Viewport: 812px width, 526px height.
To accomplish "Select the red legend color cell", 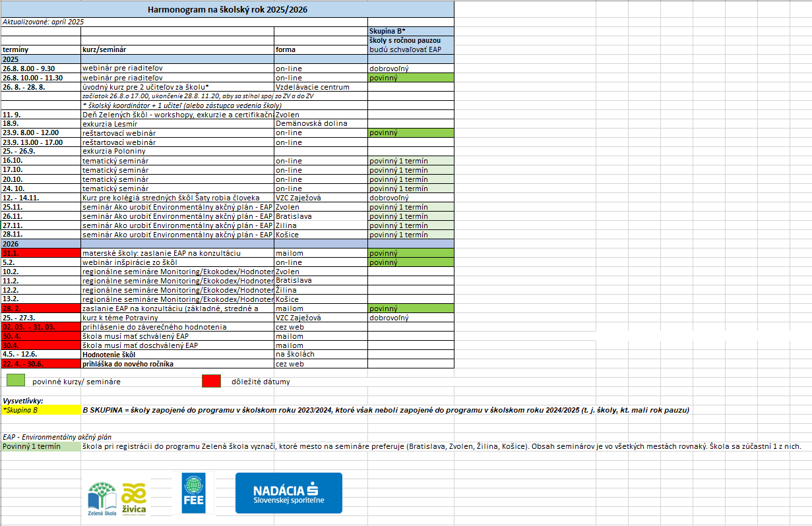I will point(211,380).
